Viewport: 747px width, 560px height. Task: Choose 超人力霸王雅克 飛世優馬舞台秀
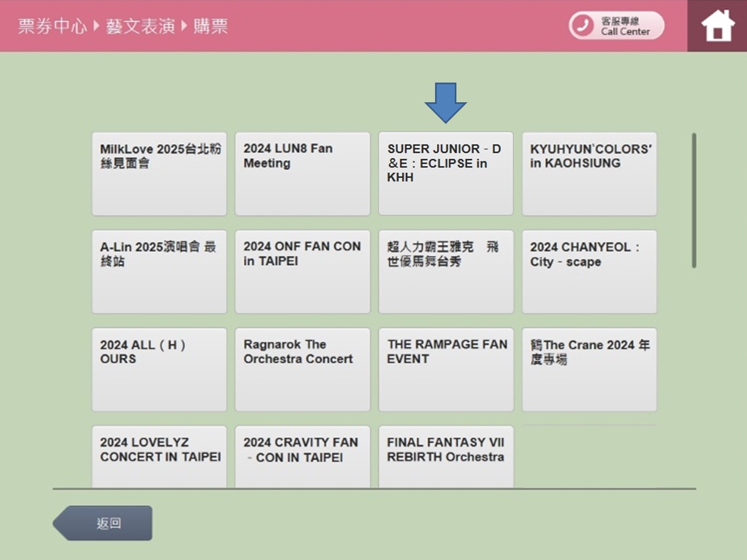coord(446,272)
